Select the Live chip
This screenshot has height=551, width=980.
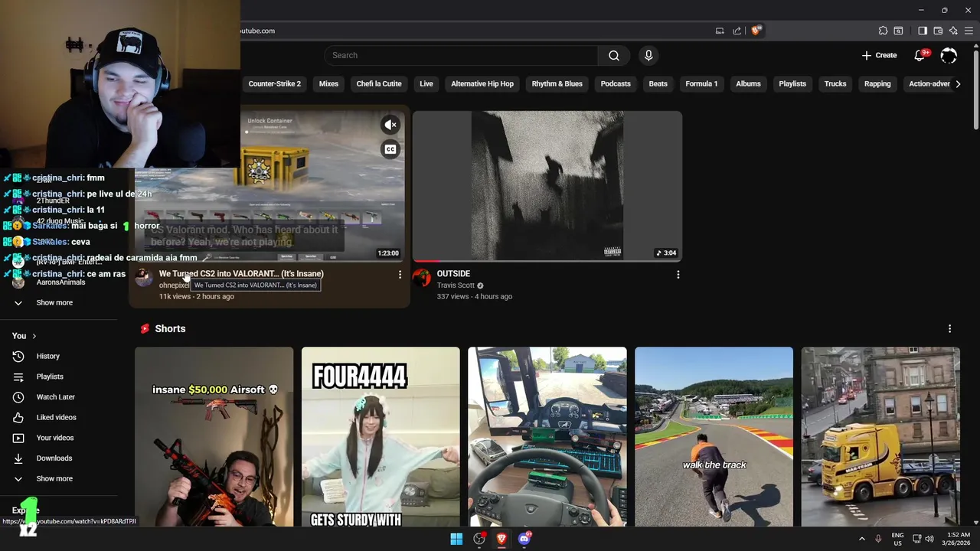point(426,83)
